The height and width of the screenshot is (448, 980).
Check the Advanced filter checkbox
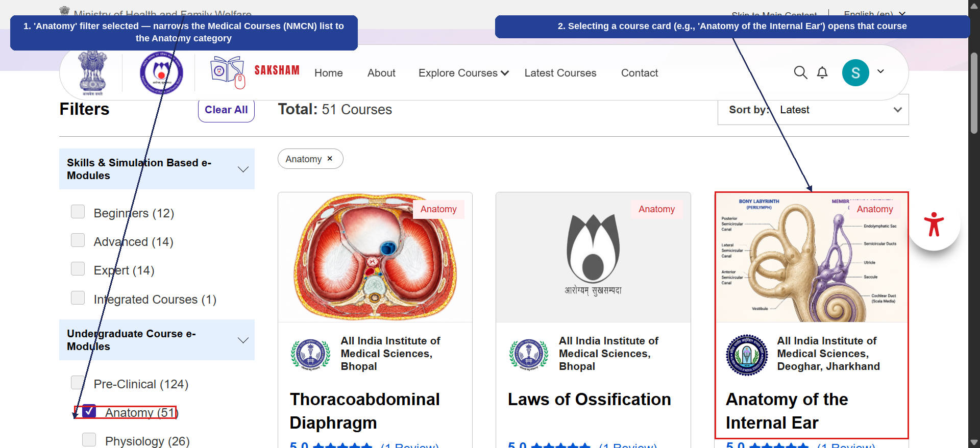(78, 240)
